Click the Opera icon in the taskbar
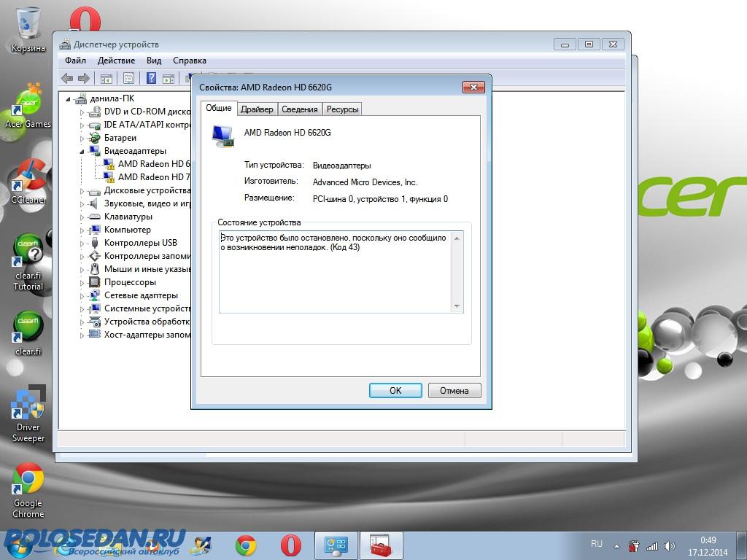The width and height of the screenshot is (747, 560). [x=290, y=545]
